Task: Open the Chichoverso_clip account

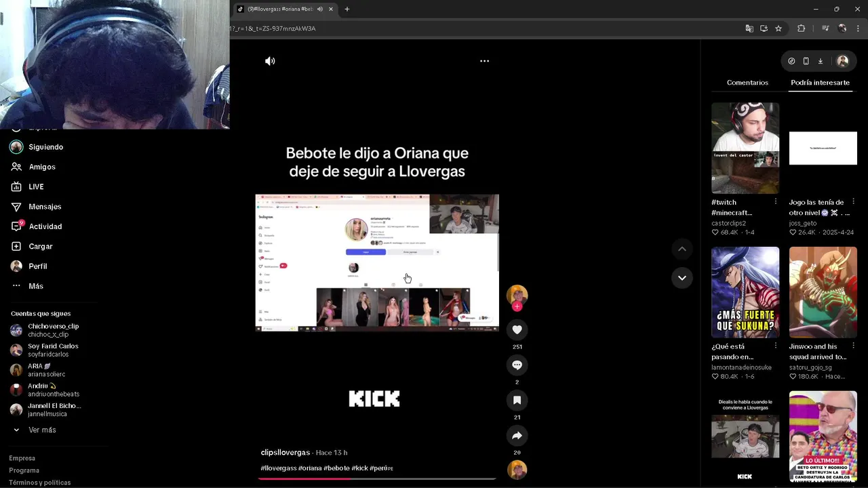Action: [x=53, y=330]
